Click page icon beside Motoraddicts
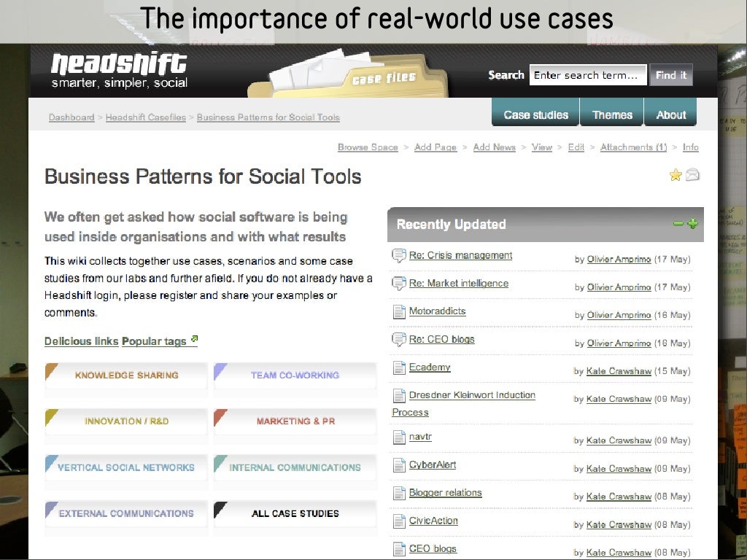747x560 pixels. tap(399, 312)
